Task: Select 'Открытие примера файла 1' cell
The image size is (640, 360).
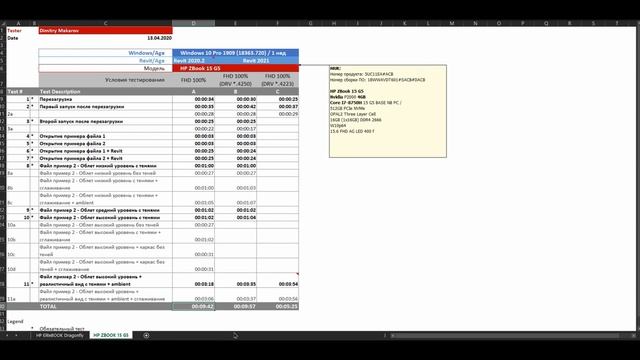Action: [105, 136]
